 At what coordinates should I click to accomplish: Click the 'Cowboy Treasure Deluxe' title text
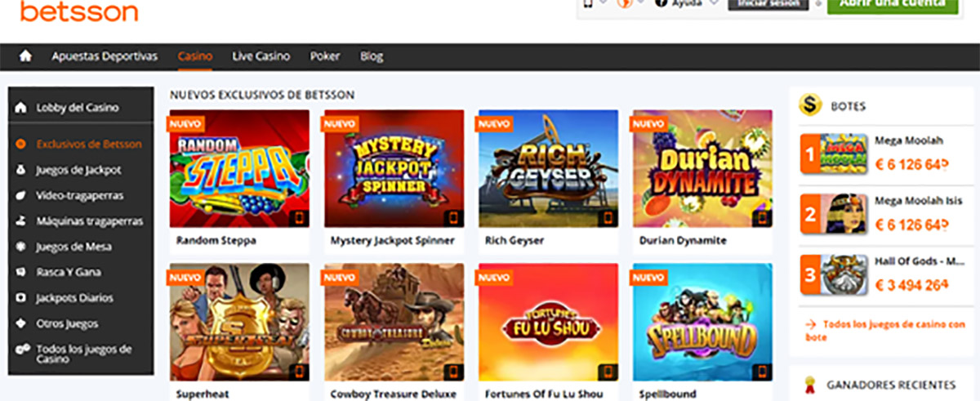(394, 394)
